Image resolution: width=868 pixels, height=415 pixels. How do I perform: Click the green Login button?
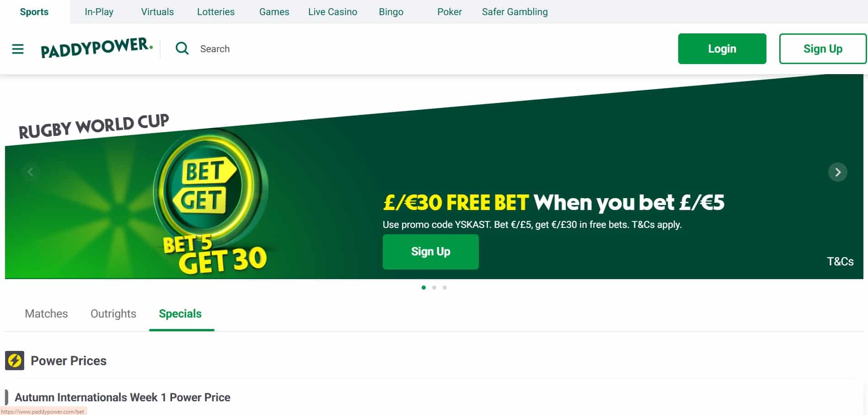pyautogui.click(x=722, y=49)
